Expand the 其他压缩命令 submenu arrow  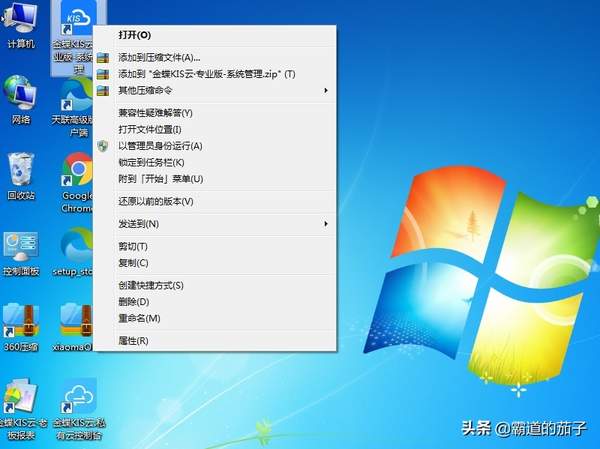[x=326, y=91]
